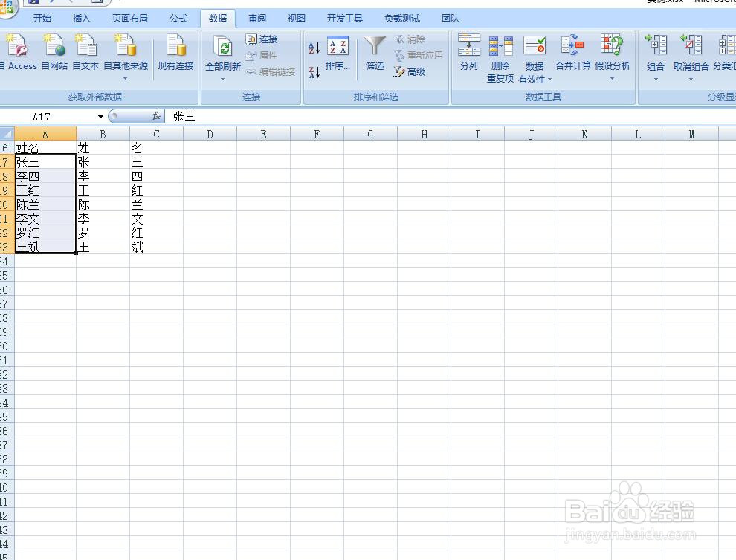The image size is (736, 560).
Task: Click what-if analysis (假设分析) icon
Action: tap(612, 45)
